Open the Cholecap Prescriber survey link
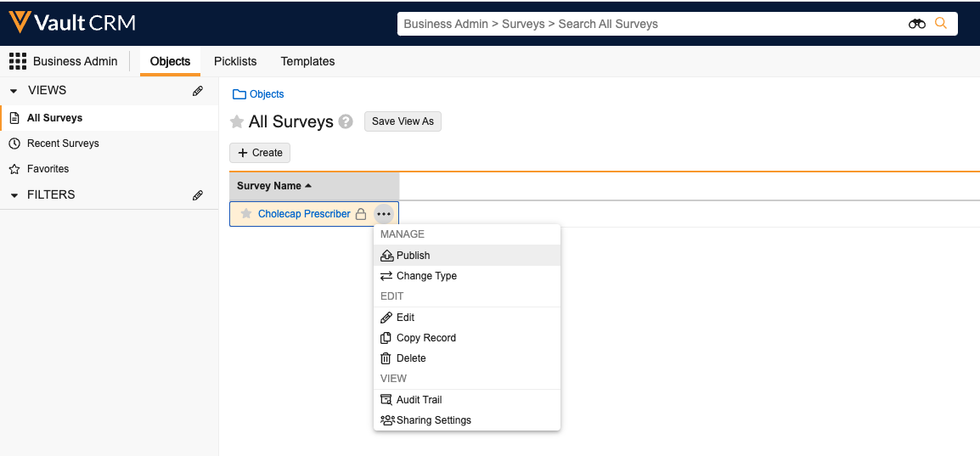980x456 pixels. (304, 214)
